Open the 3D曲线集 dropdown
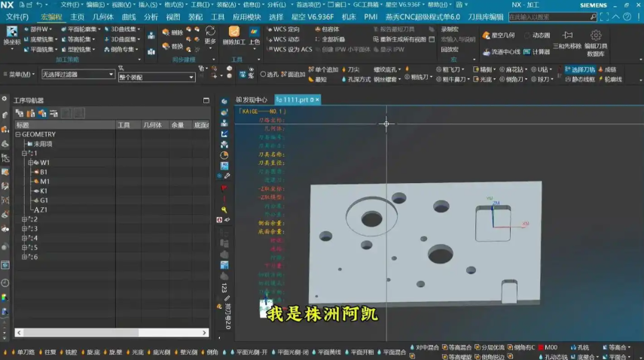Image resolution: width=644 pixels, height=360 pixels. click(122, 29)
